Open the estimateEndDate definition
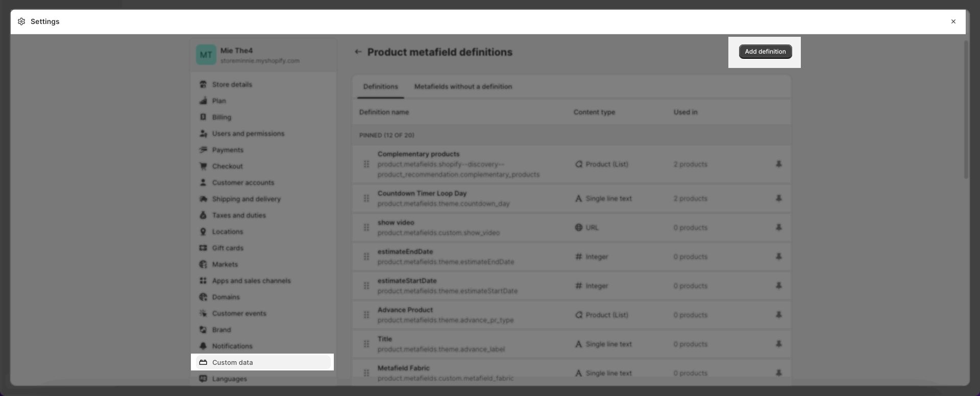This screenshot has height=396, width=980. [405, 252]
